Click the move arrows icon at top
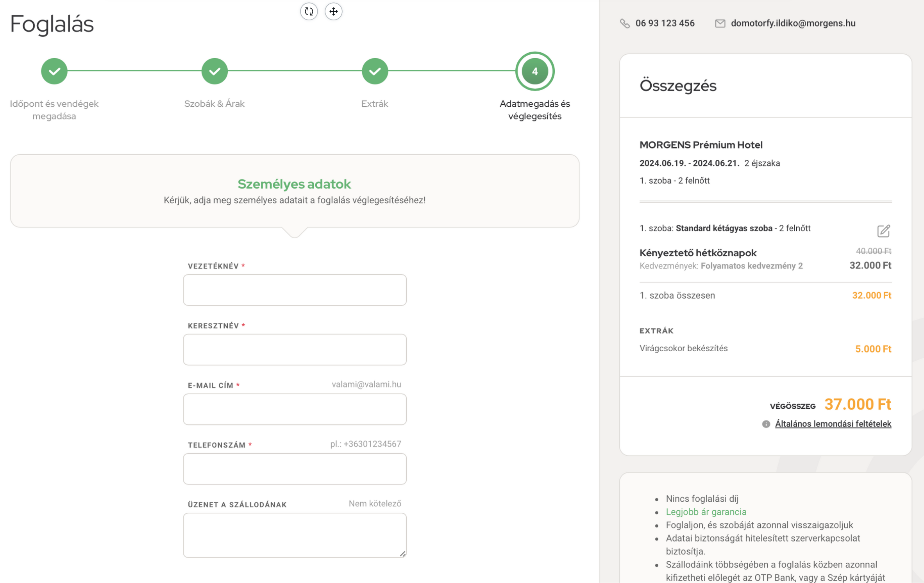This screenshot has width=924, height=583. [x=333, y=11]
